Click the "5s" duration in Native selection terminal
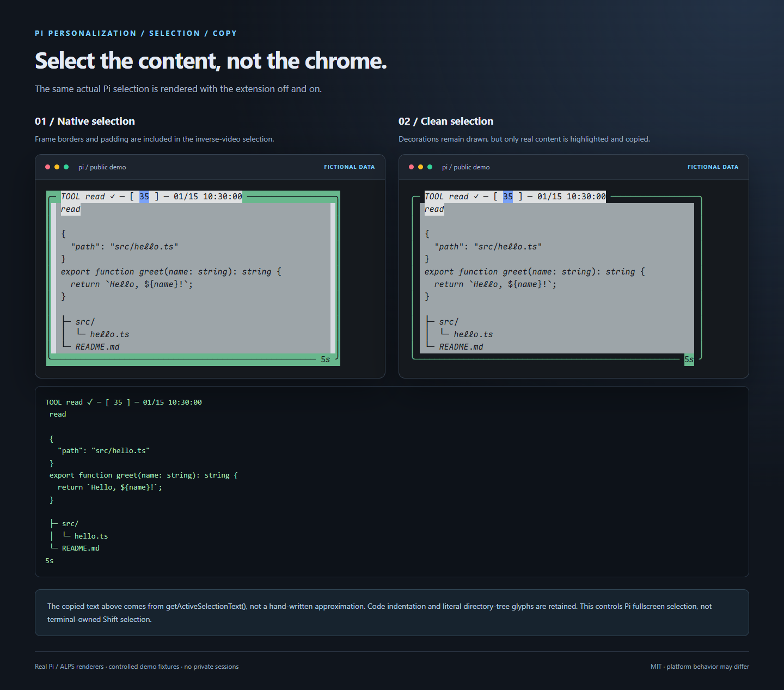Image resolution: width=784 pixels, height=690 pixels. click(326, 359)
